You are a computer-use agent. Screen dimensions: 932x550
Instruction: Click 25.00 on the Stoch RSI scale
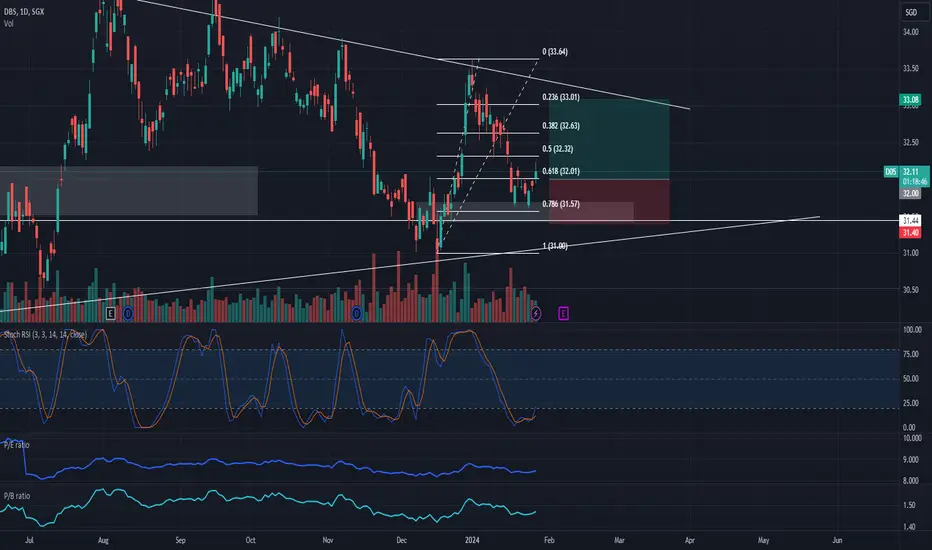[x=911, y=403]
